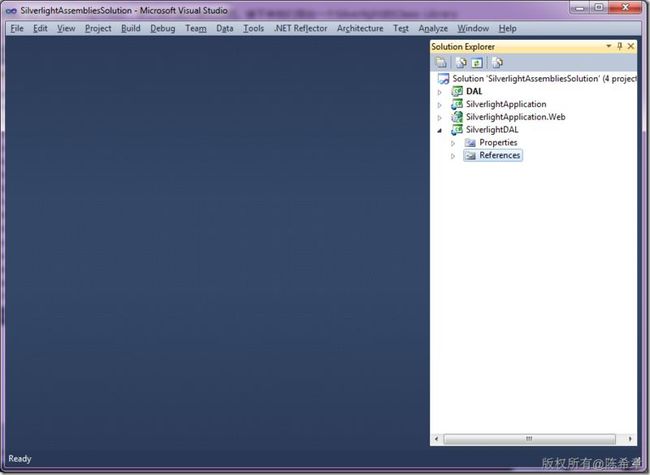The height and width of the screenshot is (475, 650).
Task: Open the Team menu
Action: pyautogui.click(x=196, y=28)
